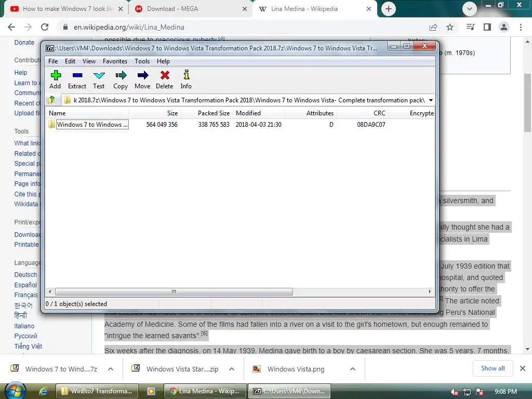Open the File menu in 7-Zip

pyautogui.click(x=53, y=61)
